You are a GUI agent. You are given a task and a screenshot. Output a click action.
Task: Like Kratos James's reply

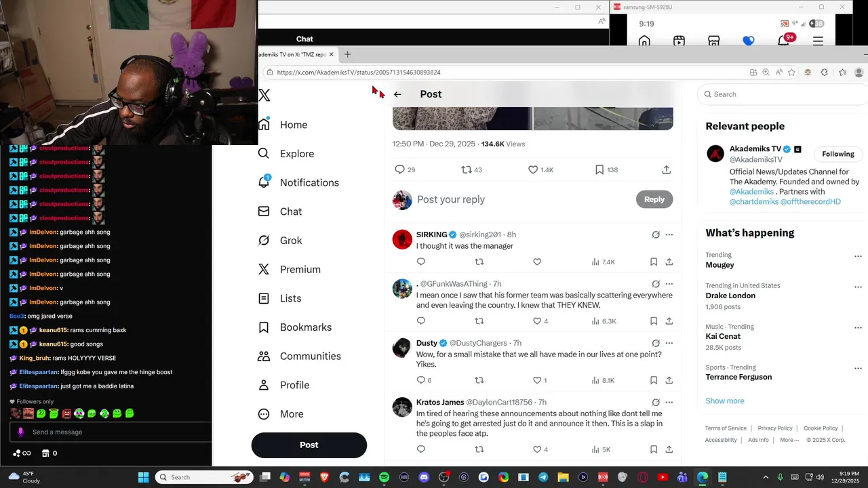click(537, 449)
